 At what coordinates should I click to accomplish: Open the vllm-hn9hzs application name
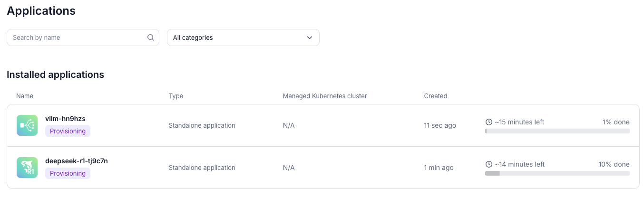65,119
